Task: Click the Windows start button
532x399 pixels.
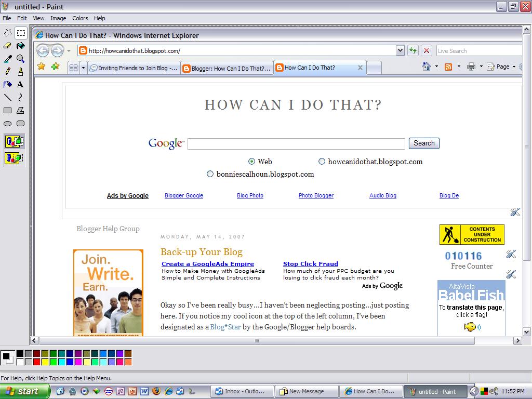Action: (x=24, y=391)
